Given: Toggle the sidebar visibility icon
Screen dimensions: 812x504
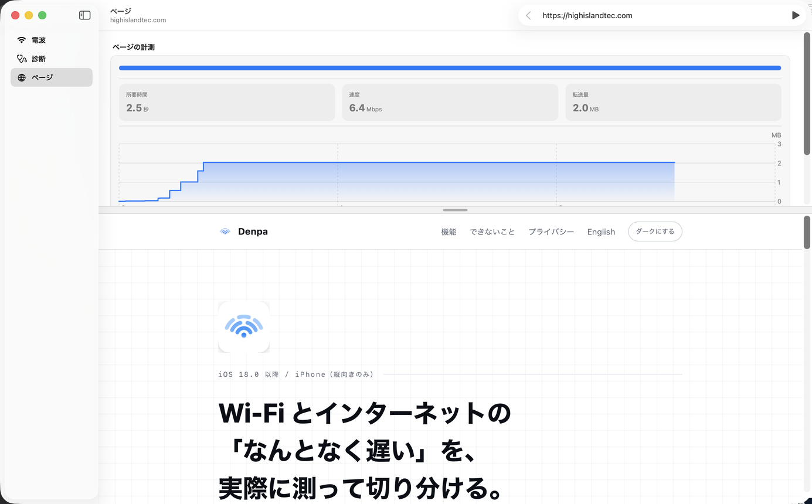Looking at the screenshot, I should click(x=85, y=15).
